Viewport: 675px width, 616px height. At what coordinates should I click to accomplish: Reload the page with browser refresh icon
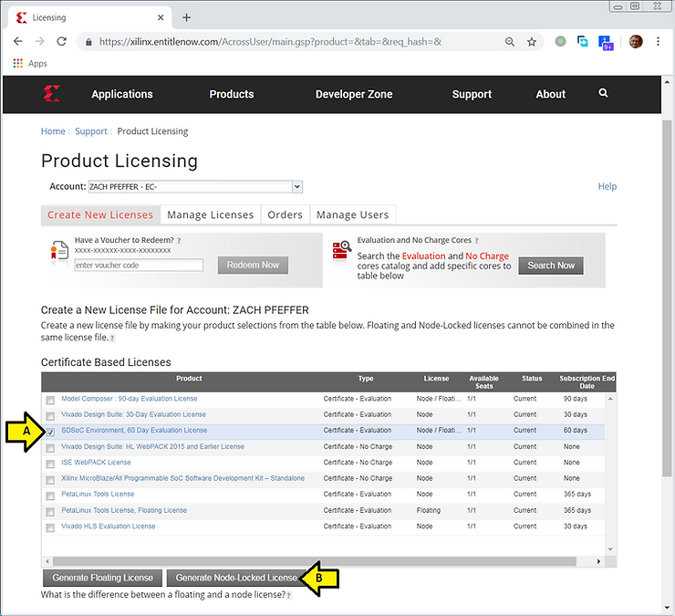pos(62,41)
